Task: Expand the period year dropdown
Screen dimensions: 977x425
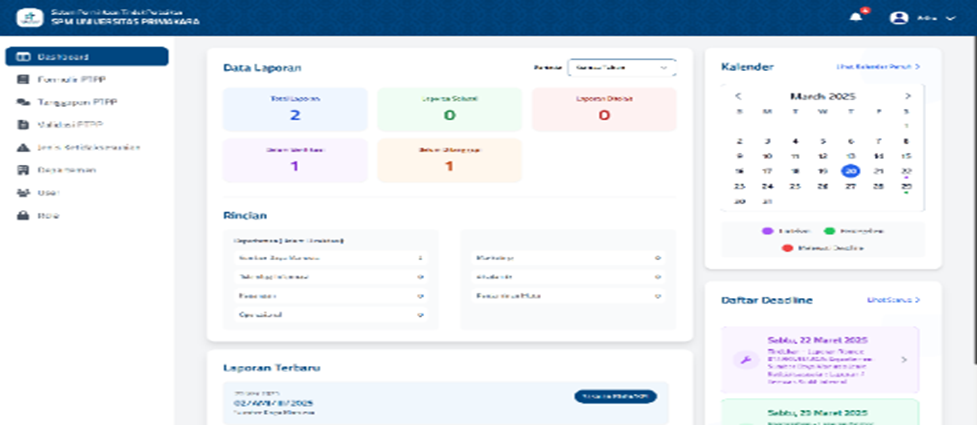Action: tap(621, 68)
